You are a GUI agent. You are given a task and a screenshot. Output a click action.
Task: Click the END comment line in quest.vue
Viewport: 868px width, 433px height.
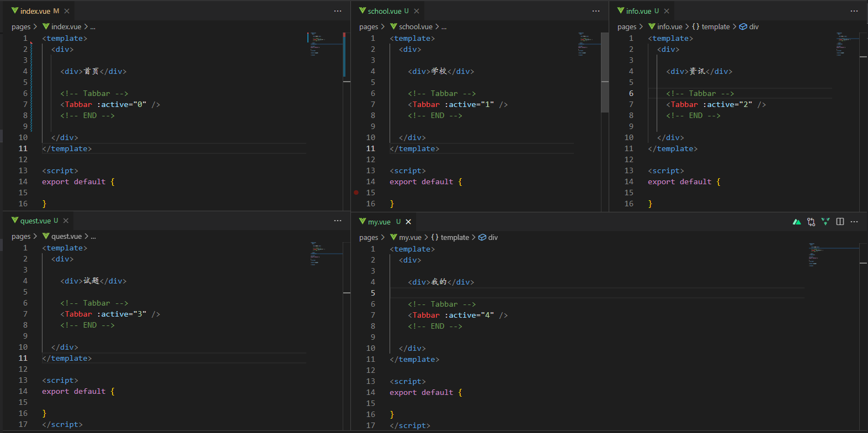tap(88, 325)
